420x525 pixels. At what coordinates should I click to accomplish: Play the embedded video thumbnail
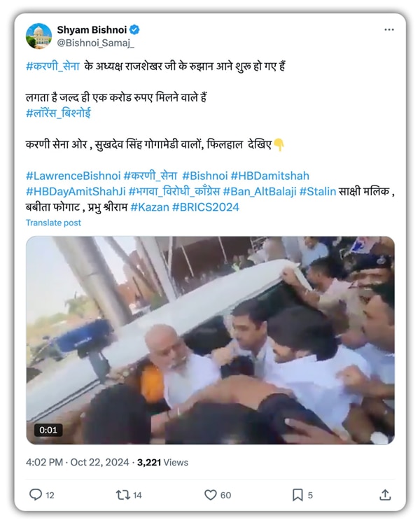click(x=210, y=340)
